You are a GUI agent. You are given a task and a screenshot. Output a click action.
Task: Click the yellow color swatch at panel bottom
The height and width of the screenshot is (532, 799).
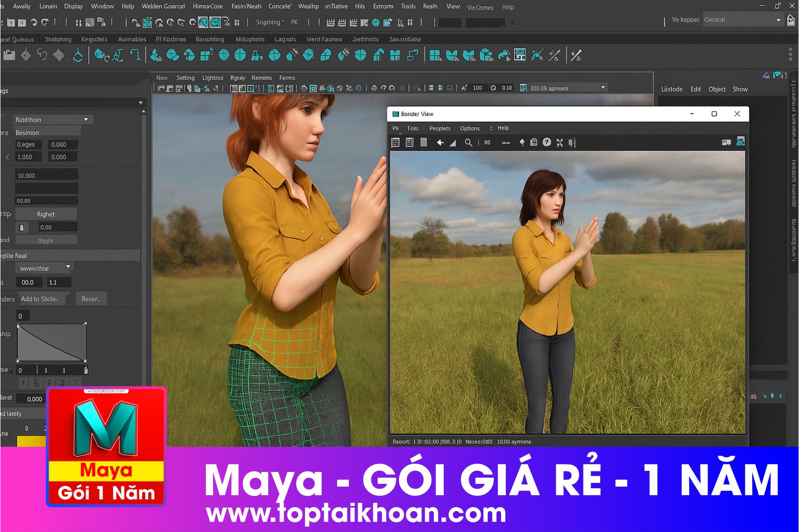(31, 441)
